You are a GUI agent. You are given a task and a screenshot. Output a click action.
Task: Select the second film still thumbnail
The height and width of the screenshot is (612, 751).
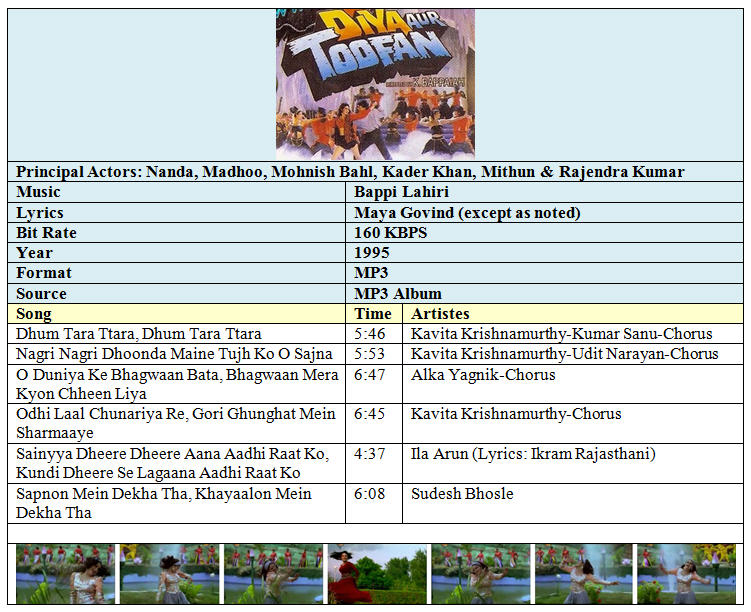(x=169, y=574)
